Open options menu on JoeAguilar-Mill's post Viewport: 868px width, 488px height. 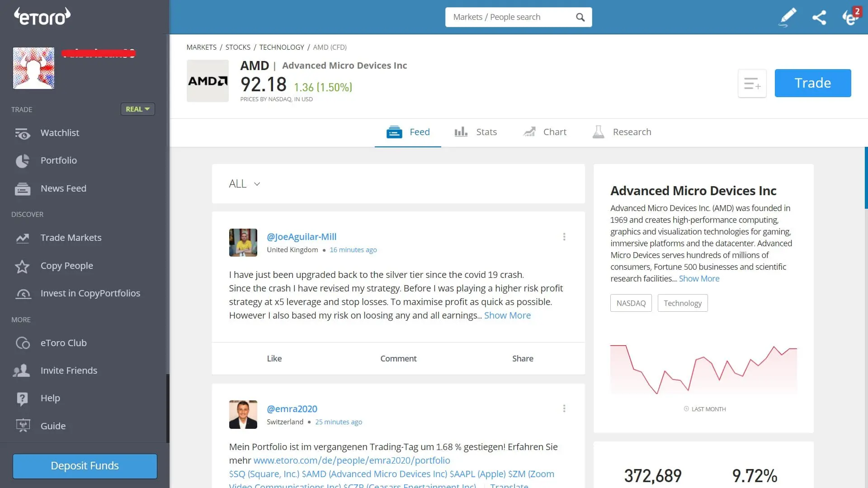564,236
